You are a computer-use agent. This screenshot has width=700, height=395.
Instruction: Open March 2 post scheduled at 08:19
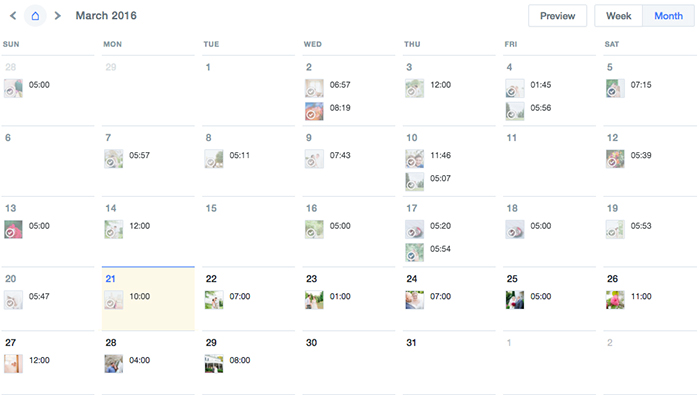[328, 111]
